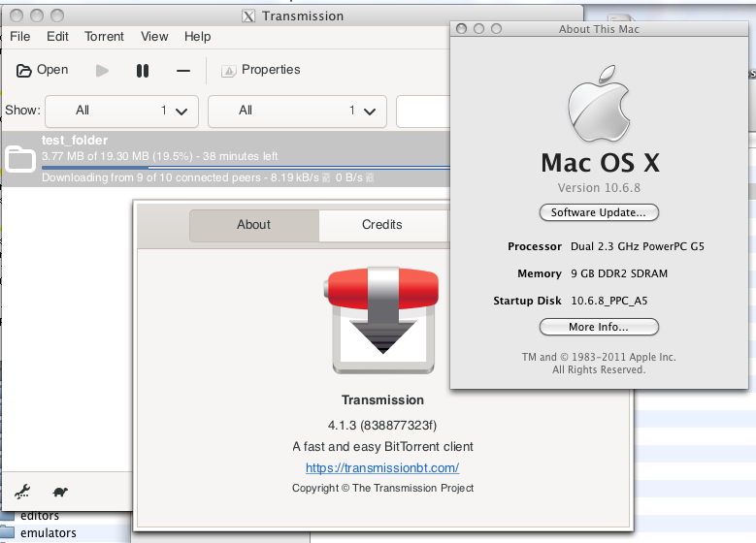Image resolution: width=756 pixels, height=543 pixels.
Task: Open the Help menu
Action: (197, 37)
